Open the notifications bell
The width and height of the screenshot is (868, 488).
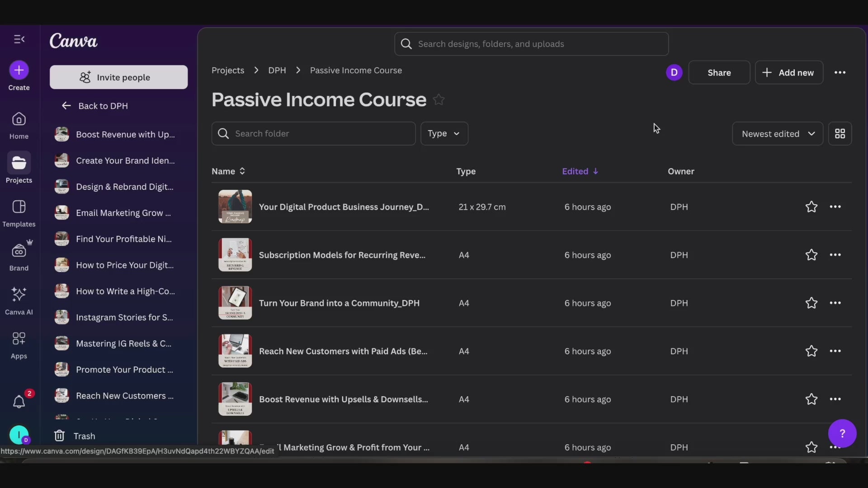19,402
